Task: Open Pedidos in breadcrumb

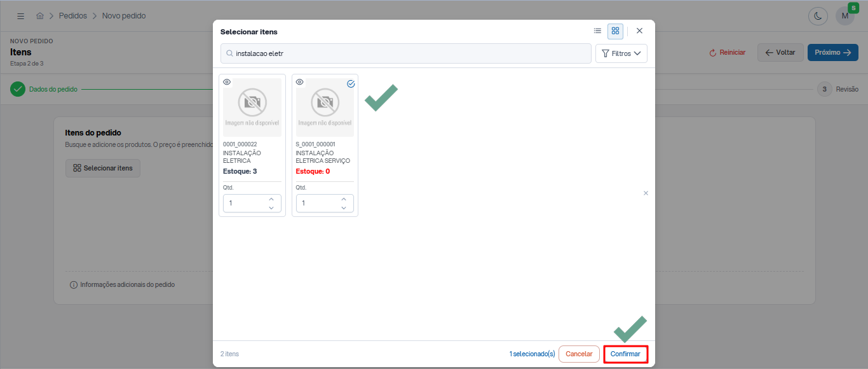Action: 72,16
